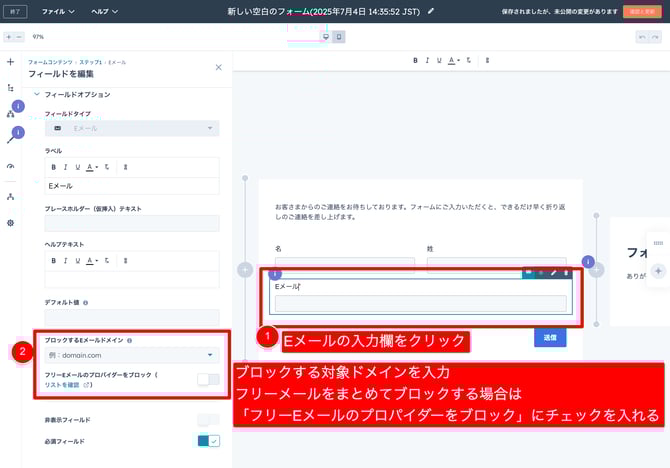Click the add element plus icon in left sidebar
This screenshot has width=670, height=468.
11,62
